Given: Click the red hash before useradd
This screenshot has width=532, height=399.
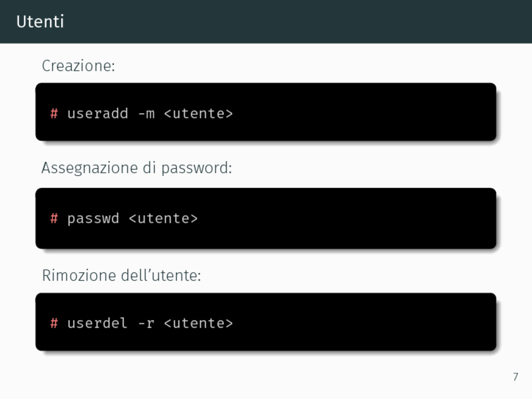Looking at the screenshot, I should pyautogui.click(x=54, y=113).
